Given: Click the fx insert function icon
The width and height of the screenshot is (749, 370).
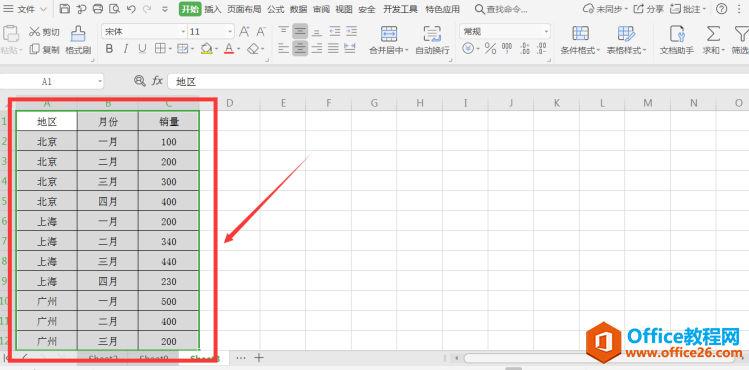Looking at the screenshot, I should pyautogui.click(x=157, y=81).
